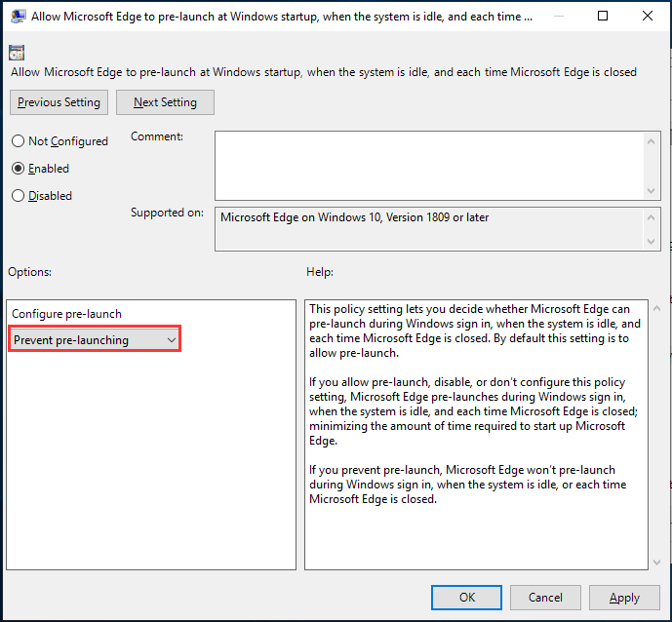
Task: Click the Supported on scroll down arrow
Action: (x=651, y=241)
